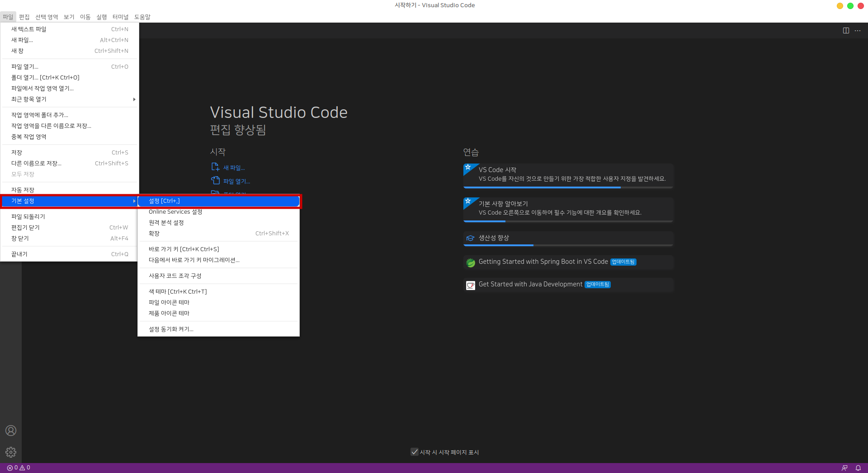The width and height of the screenshot is (868, 473).
Task: Open the 터미널 menu in menu bar
Action: (120, 17)
